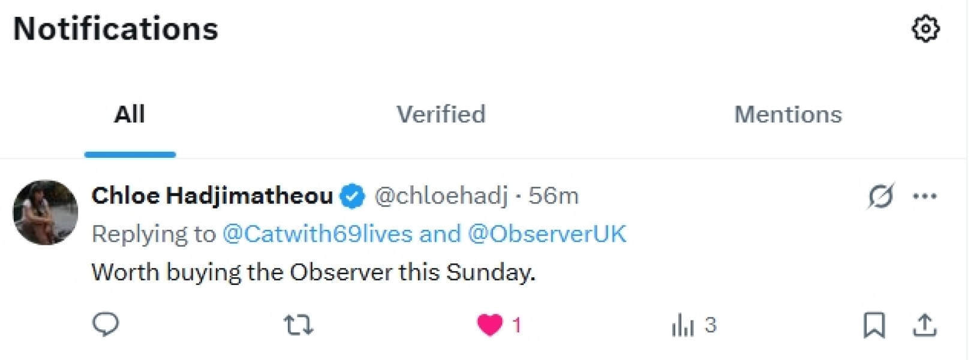Unlike the tweet via heart icon
The width and height of the screenshot is (980, 360).
coord(491,325)
